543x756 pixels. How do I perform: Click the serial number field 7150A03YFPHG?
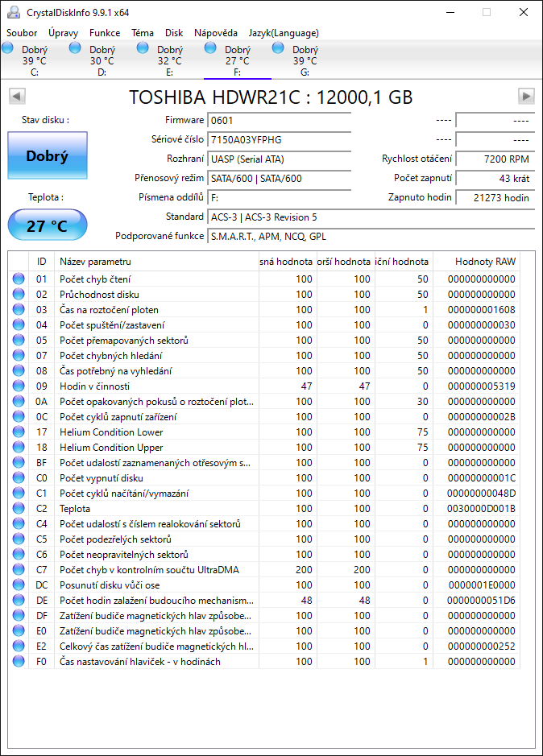(279, 139)
